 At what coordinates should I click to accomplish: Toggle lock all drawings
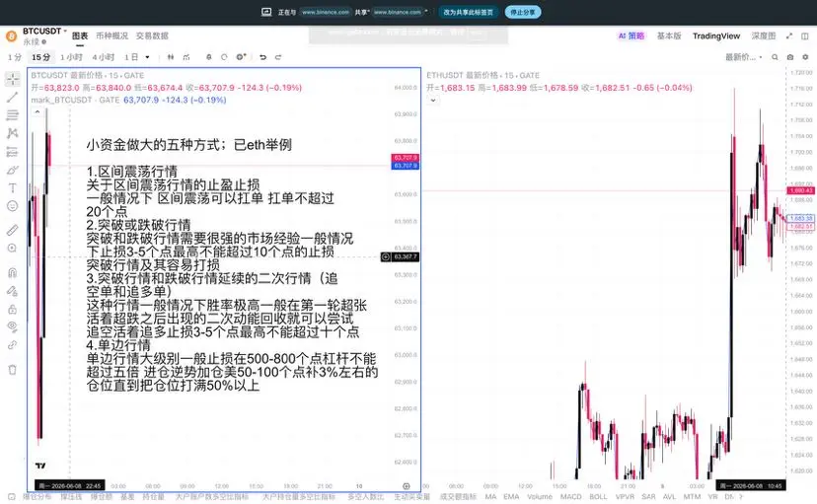pyautogui.click(x=13, y=310)
